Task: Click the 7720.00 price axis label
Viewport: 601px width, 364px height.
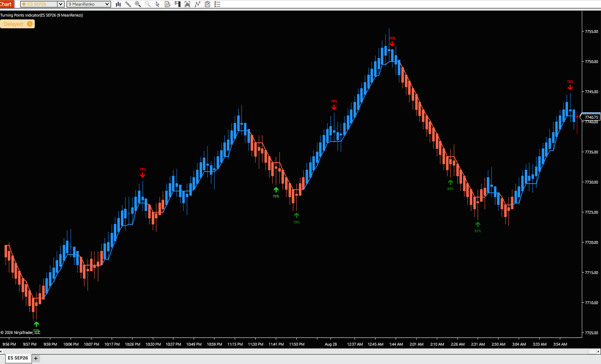Action: pos(591,243)
